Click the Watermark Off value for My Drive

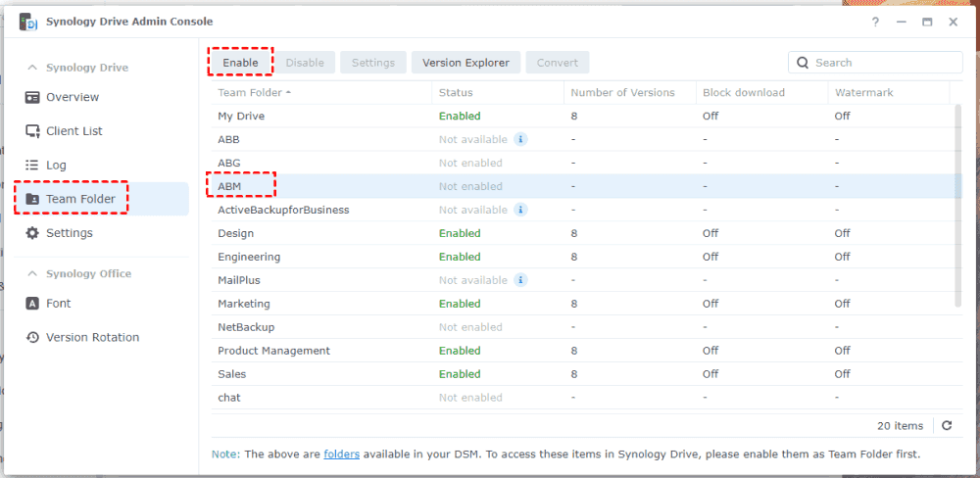pos(842,117)
